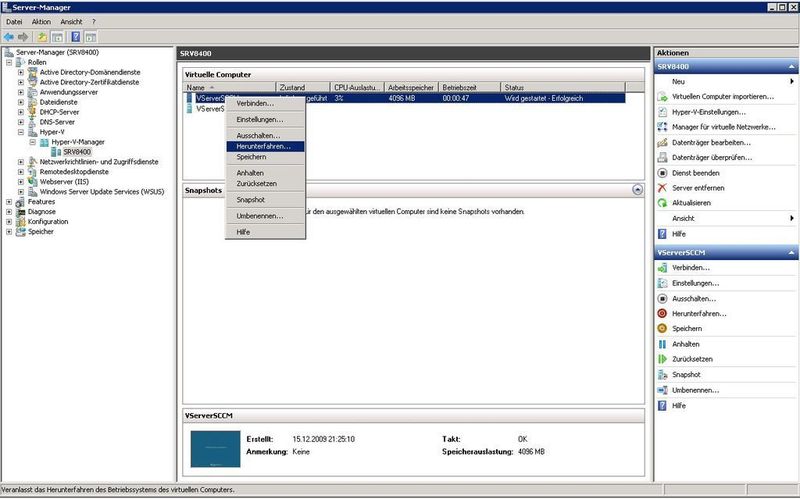Image resolution: width=800 pixels, height=499 pixels.
Task: Choose Verbinden in the context menu
Action: 265,104
